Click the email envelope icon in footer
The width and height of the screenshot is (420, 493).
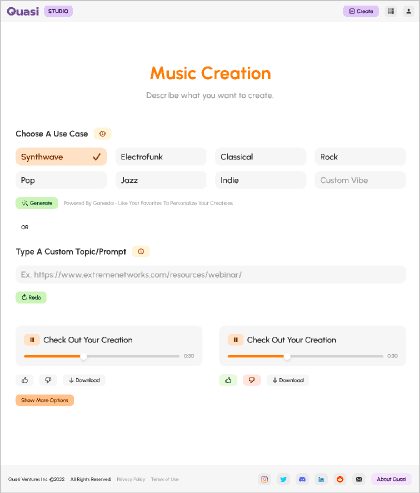(359, 479)
